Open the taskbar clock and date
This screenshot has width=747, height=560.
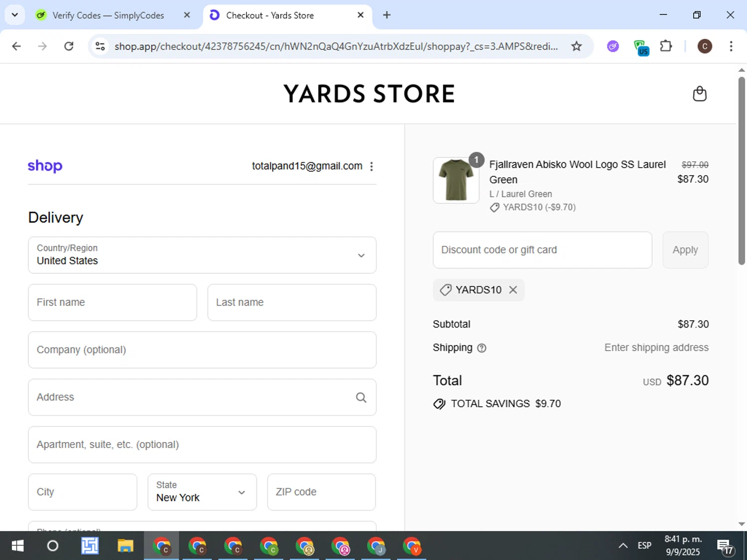pyautogui.click(x=683, y=546)
